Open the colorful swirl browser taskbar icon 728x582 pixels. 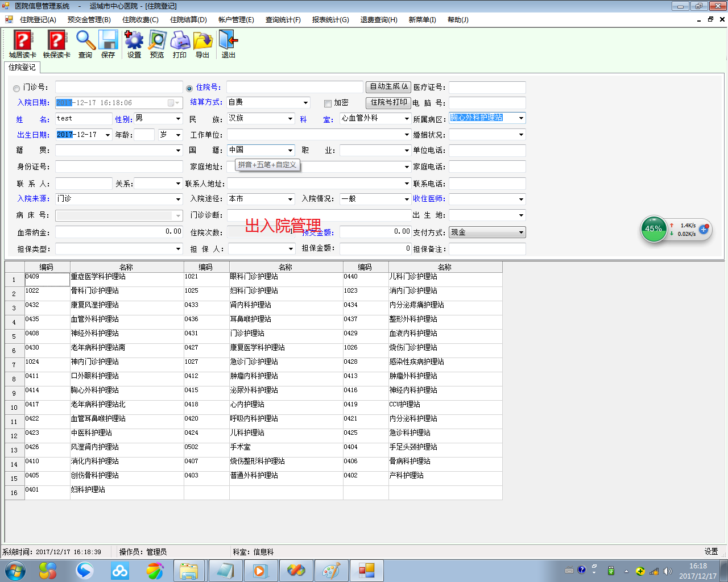[155, 570]
